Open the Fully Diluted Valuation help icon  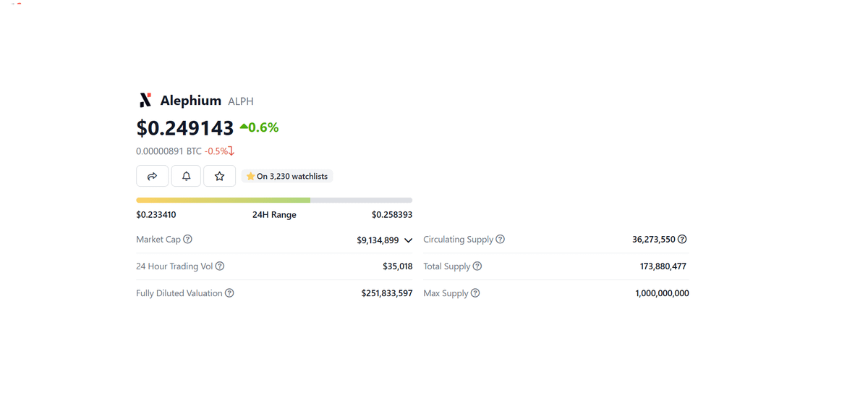point(229,293)
